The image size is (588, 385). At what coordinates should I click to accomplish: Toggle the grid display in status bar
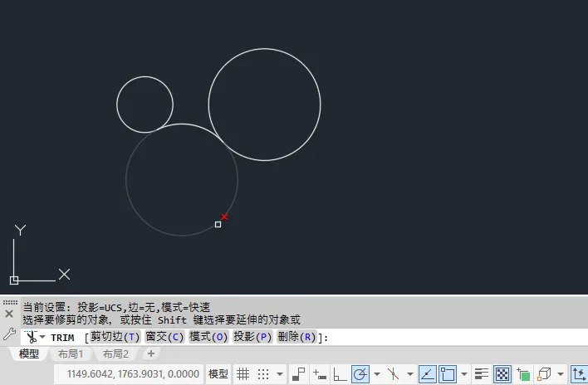(243, 373)
